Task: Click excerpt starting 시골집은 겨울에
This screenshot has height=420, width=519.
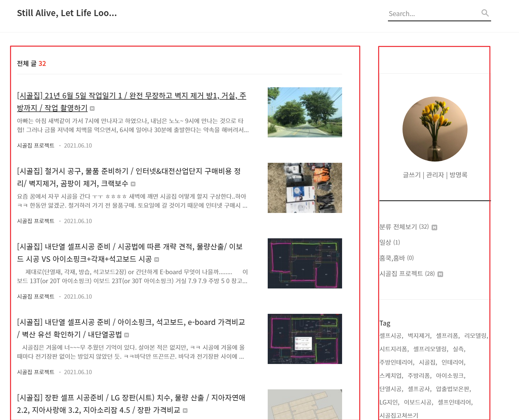Action: pyautogui.click(x=131, y=352)
